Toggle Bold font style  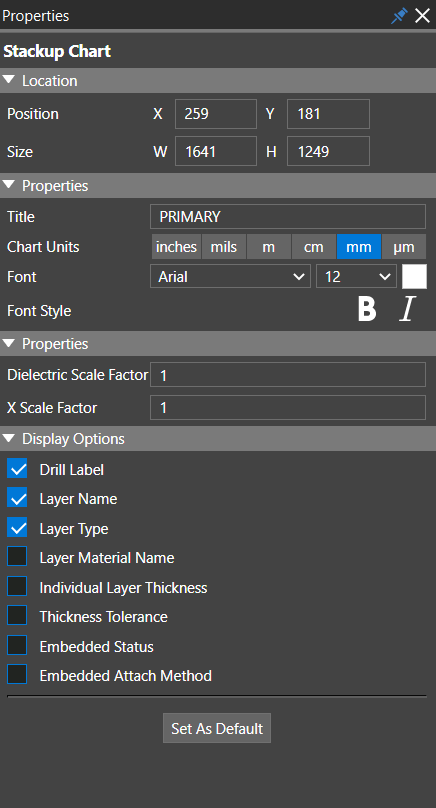click(x=367, y=309)
